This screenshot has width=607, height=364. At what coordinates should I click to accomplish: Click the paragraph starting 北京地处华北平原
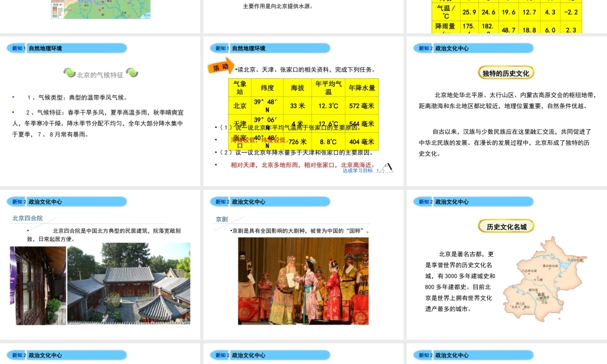(x=507, y=100)
